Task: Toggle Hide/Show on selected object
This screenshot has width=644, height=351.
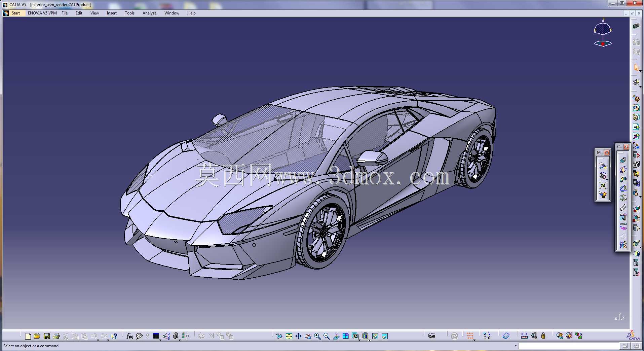Action: point(375,336)
